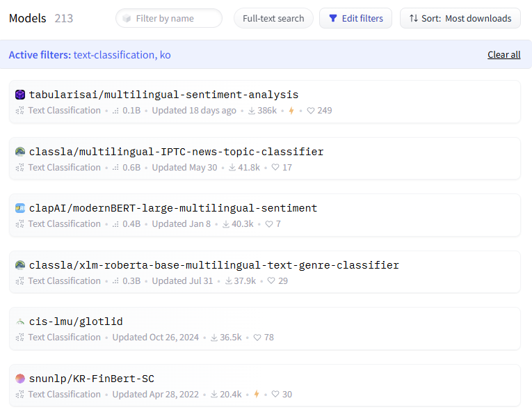
Task: Click Updated Apr 28, 2022 text
Action: pos(155,395)
